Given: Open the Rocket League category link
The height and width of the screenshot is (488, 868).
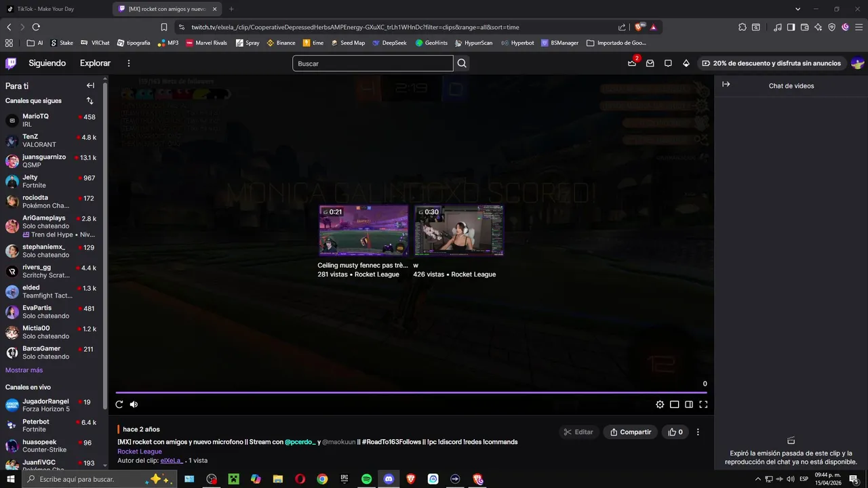Looking at the screenshot, I should tap(140, 451).
